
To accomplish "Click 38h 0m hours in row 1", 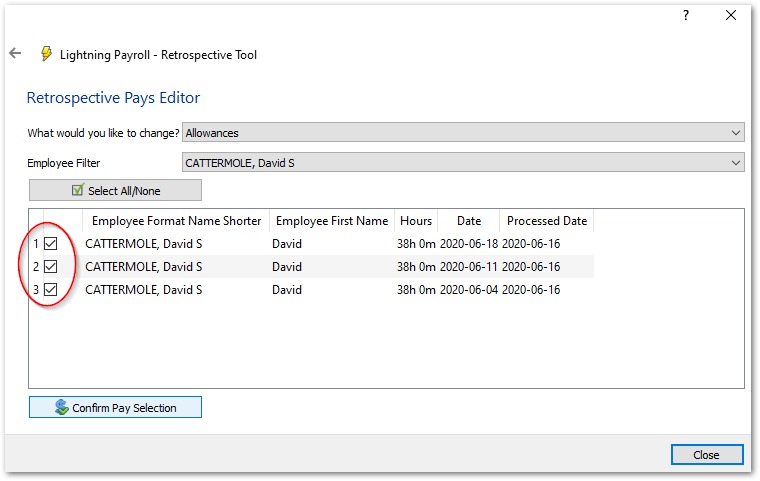I will (x=416, y=243).
